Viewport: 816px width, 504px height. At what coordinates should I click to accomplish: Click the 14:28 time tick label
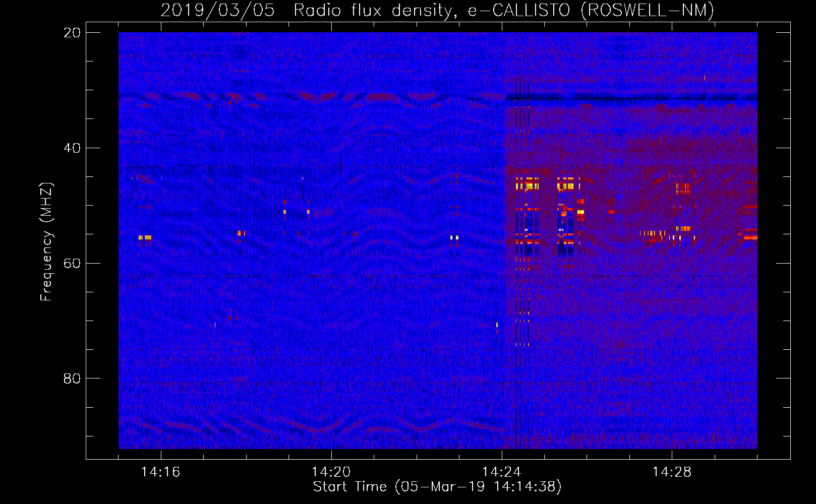point(672,472)
